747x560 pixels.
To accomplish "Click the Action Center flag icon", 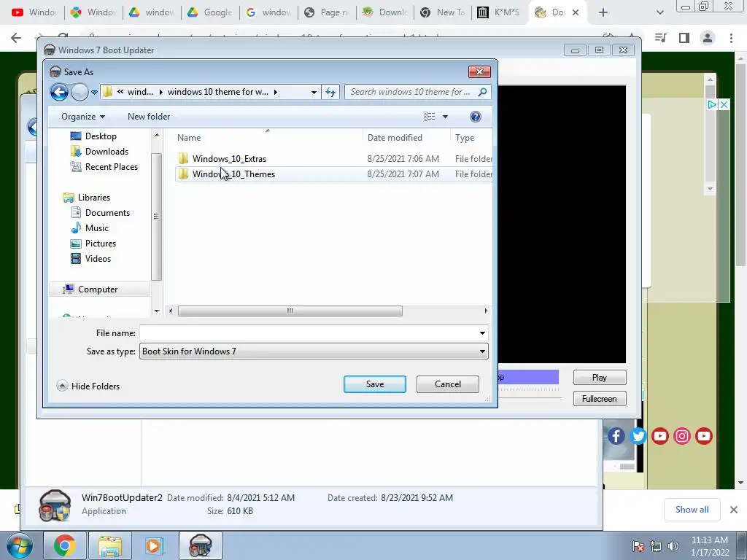I will coord(638,545).
